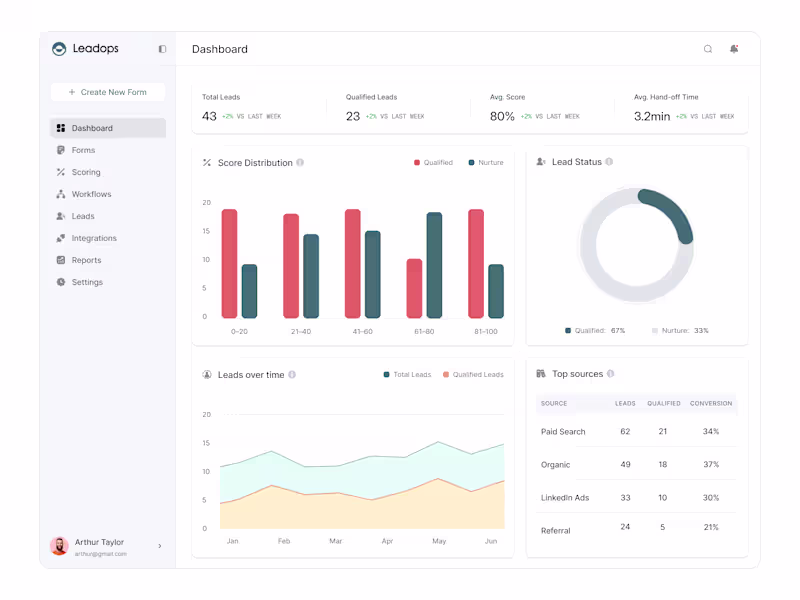Click the Create New Form button

(108, 92)
